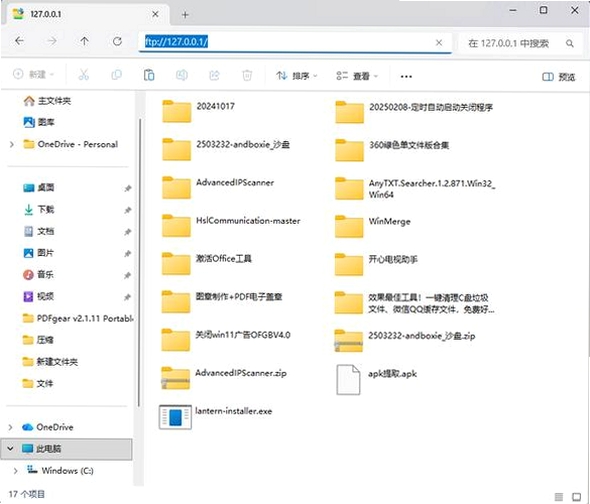This screenshot has height=504, width=590.
Task: Go up one level with up arrow
Action: [85, 41]
